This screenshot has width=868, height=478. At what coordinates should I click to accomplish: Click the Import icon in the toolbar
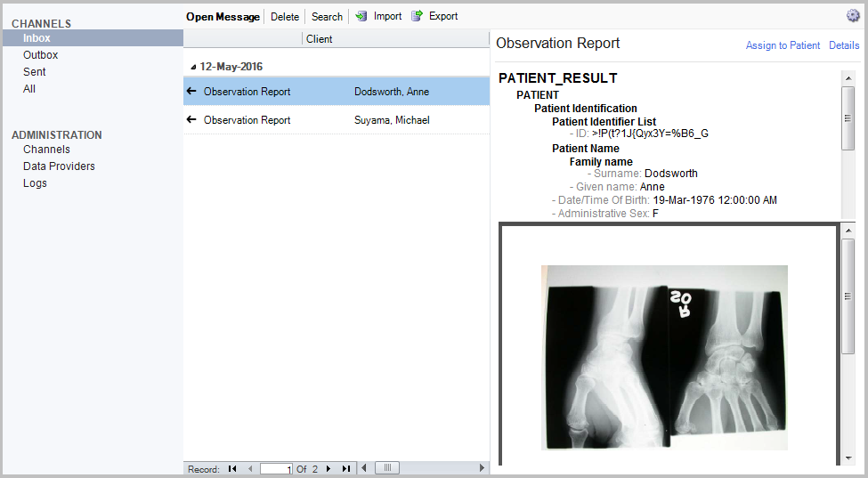tap(361, 16)
